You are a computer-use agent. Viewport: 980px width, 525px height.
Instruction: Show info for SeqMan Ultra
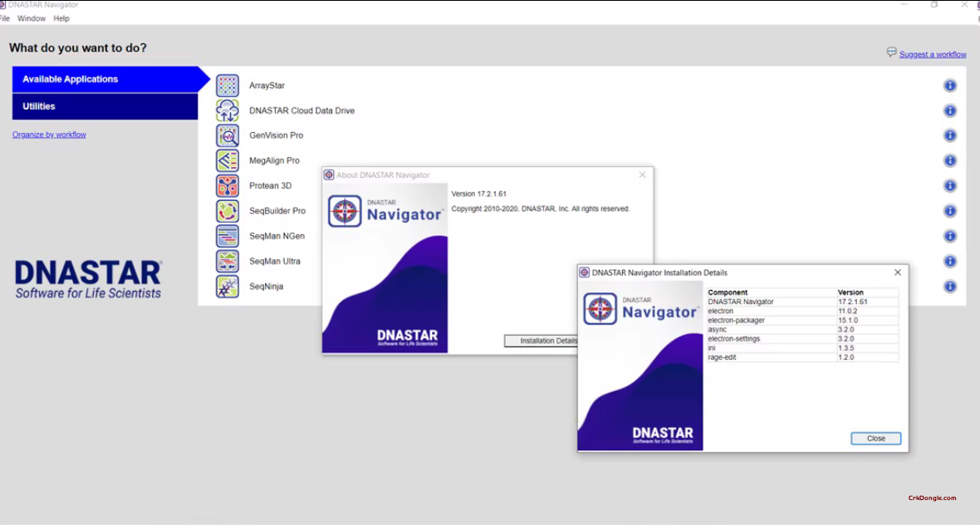(950, 262)
